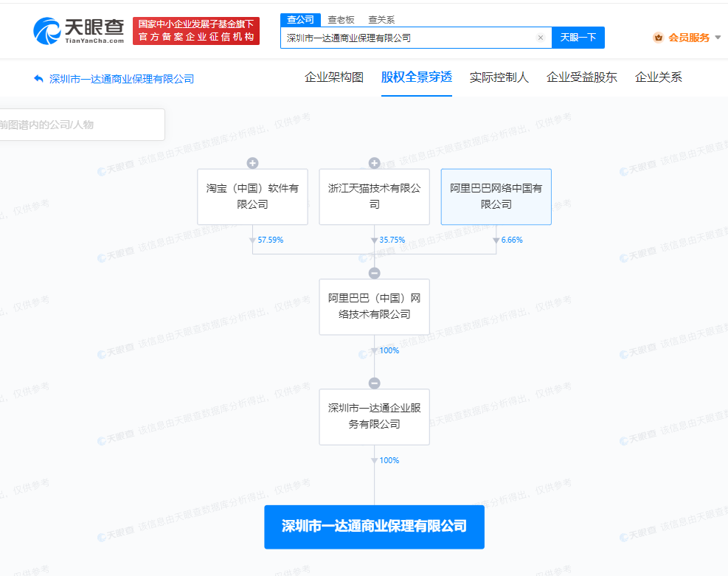
Task: Collapse the minus node above 阿里巴巴（中国）网络技术有限公司
Action: (374, 273)
